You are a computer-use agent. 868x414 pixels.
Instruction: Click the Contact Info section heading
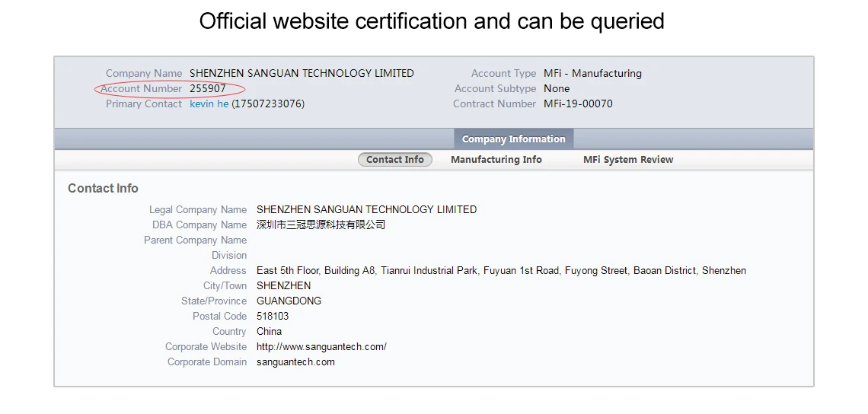click(x=103, y=188)
